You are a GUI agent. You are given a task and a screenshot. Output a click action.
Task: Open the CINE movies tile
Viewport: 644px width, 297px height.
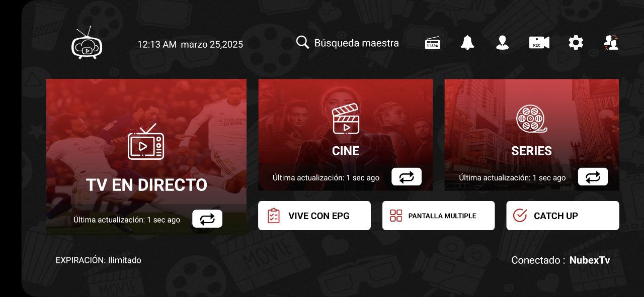[346, 135]
